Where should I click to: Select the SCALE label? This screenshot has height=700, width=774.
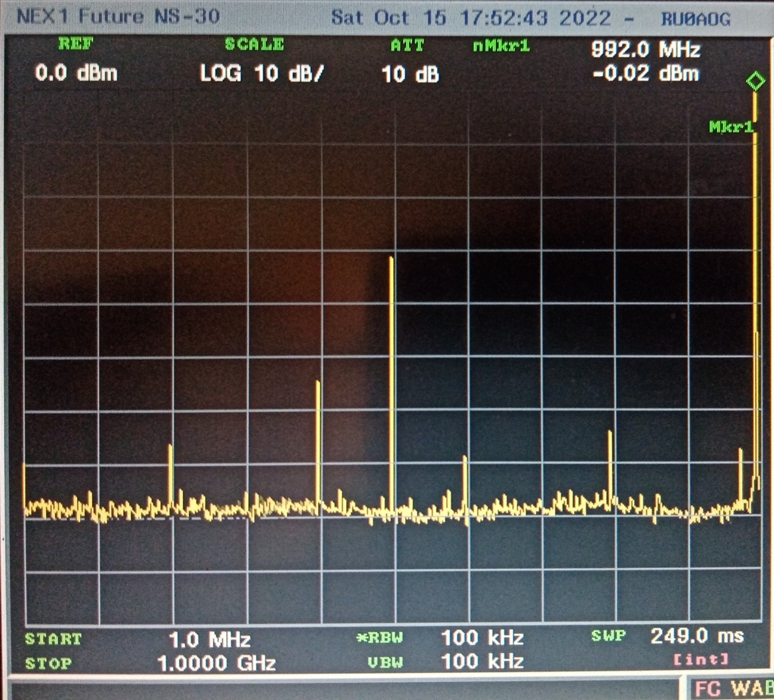tap(255, 45)
